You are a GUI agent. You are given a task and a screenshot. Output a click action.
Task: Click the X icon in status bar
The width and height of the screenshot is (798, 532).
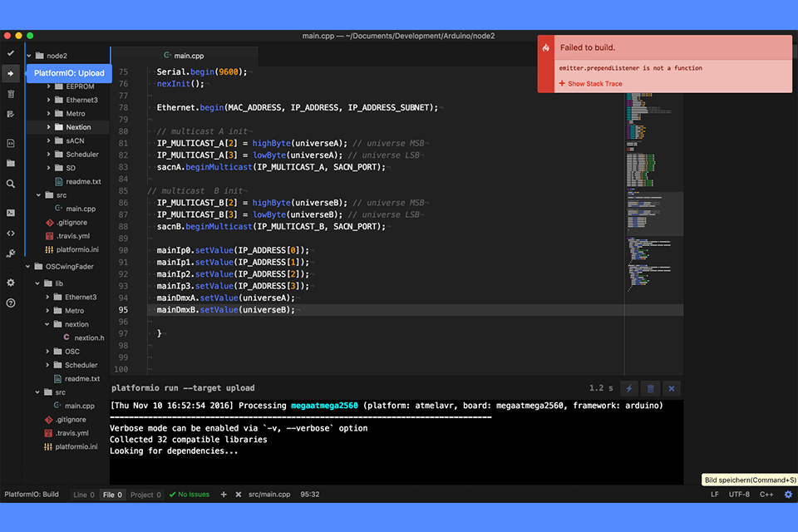click(x=239, y=495)
